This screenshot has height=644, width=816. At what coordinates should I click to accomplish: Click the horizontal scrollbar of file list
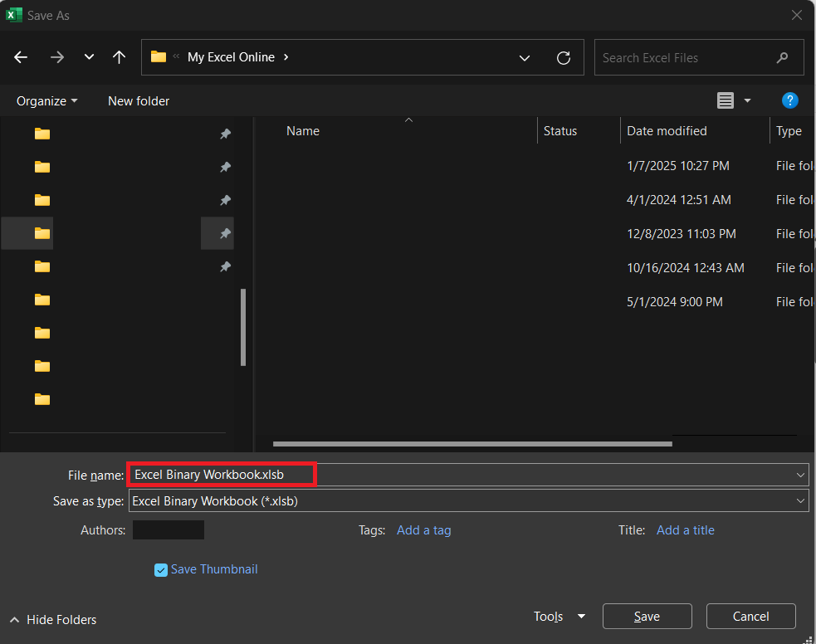click(472, 444)
